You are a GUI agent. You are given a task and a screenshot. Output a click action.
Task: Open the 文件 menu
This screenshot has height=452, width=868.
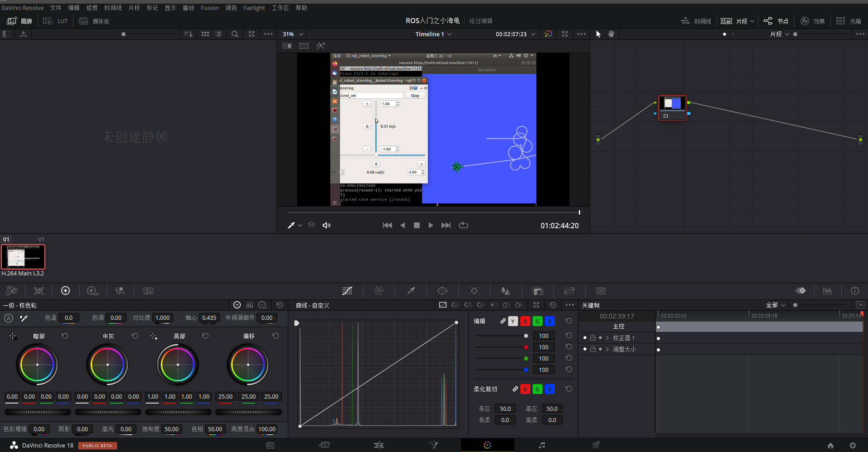56,8
